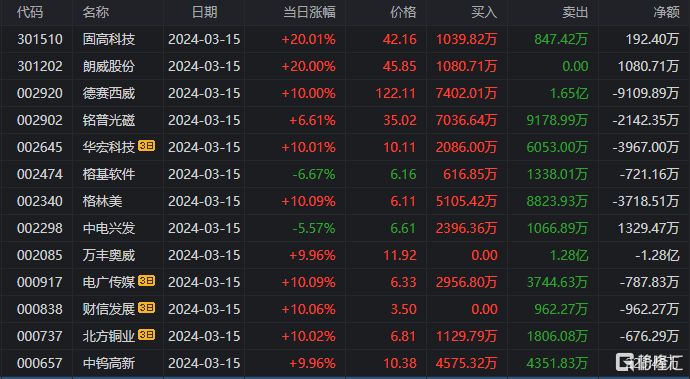690x379 pixels.
Task: Click the 3日 badge next to 华宏科技
Action: pos(147,146)
